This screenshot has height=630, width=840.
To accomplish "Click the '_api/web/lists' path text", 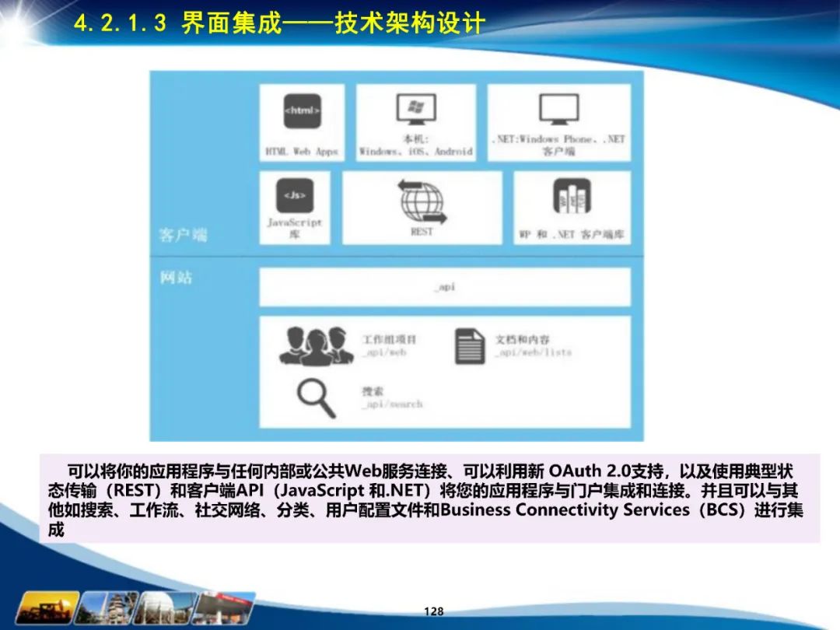I will pyautogui.click(x=534, y=352).
